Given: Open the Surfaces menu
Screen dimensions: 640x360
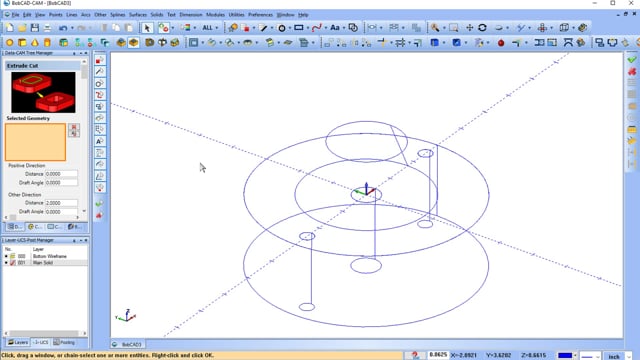Looking at the screenshot, I should pyautogui.click(x=138, y=15).
